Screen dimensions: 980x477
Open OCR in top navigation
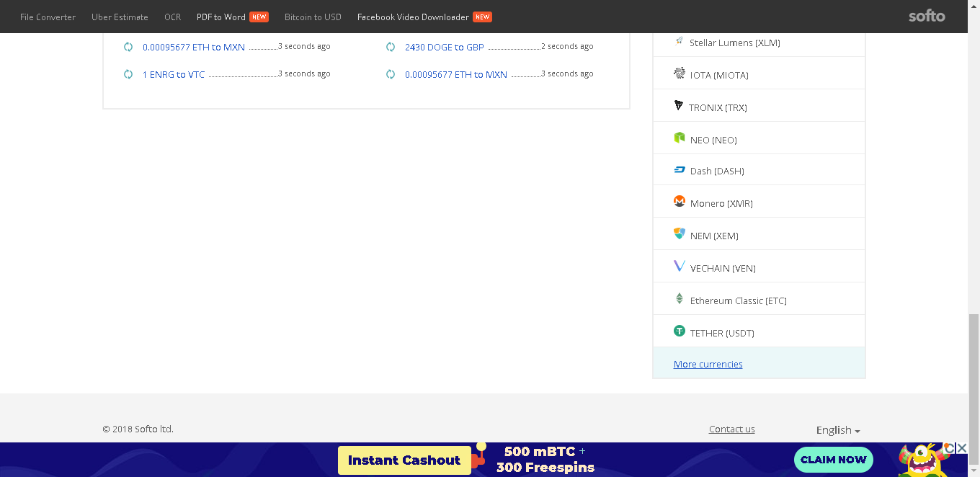click(172, 17)
